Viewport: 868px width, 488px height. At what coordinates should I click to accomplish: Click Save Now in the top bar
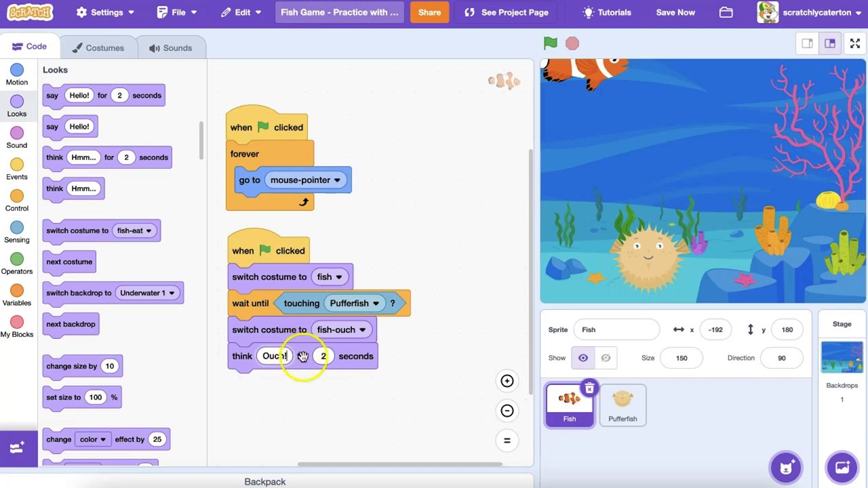point(675,12)
